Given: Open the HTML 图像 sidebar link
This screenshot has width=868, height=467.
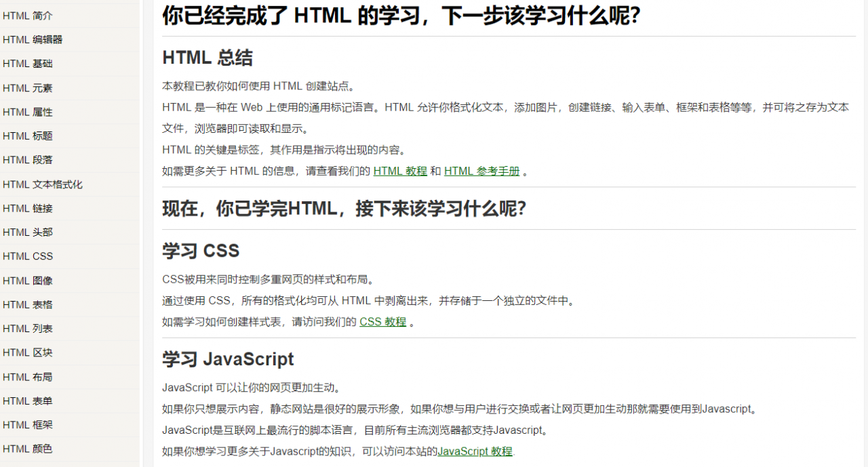Looking at the screenshot, I should point(27,280).
